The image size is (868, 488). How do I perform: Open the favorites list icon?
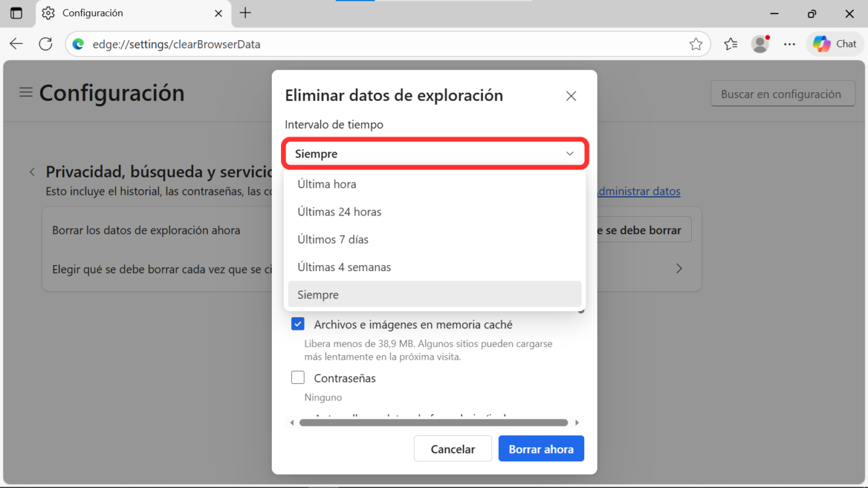click(x=730, y=44)
